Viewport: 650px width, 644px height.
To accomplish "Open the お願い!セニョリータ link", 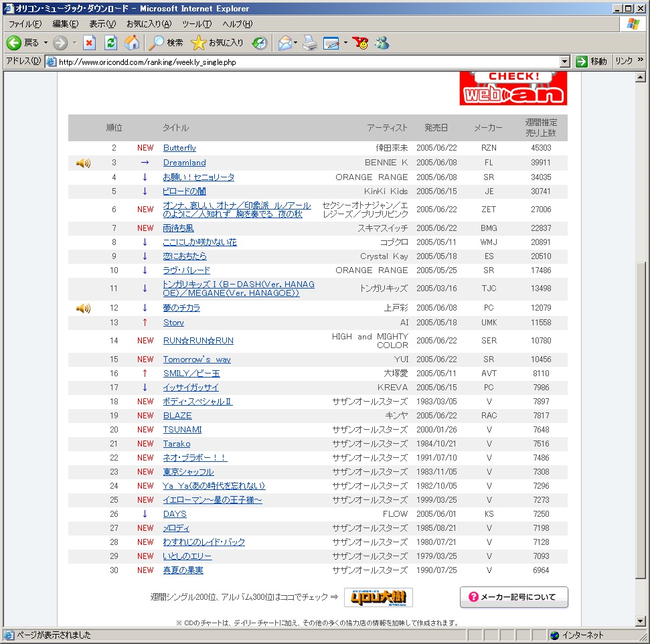I will [x=199, y=177].
